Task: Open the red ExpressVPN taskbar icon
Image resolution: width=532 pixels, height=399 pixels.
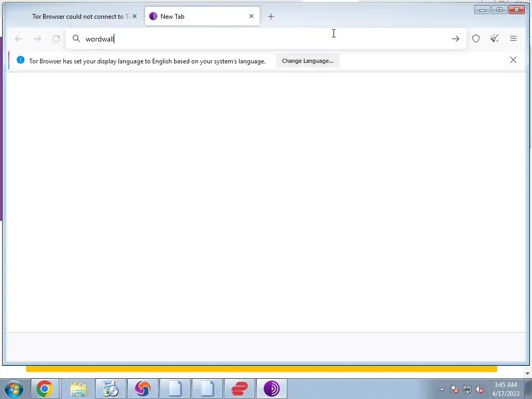Action: [239, 389]
